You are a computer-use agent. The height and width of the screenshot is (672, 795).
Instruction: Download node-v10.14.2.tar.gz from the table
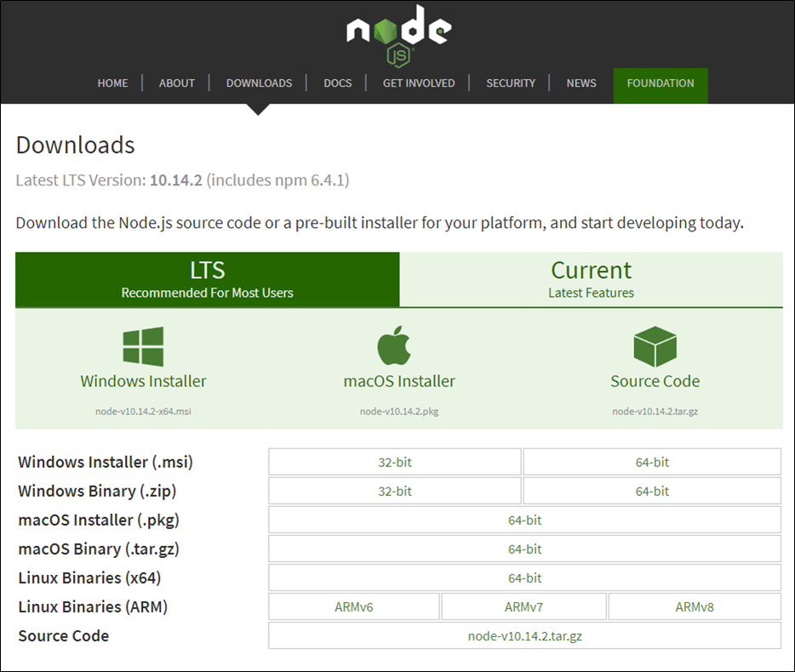tap(525, 635)
